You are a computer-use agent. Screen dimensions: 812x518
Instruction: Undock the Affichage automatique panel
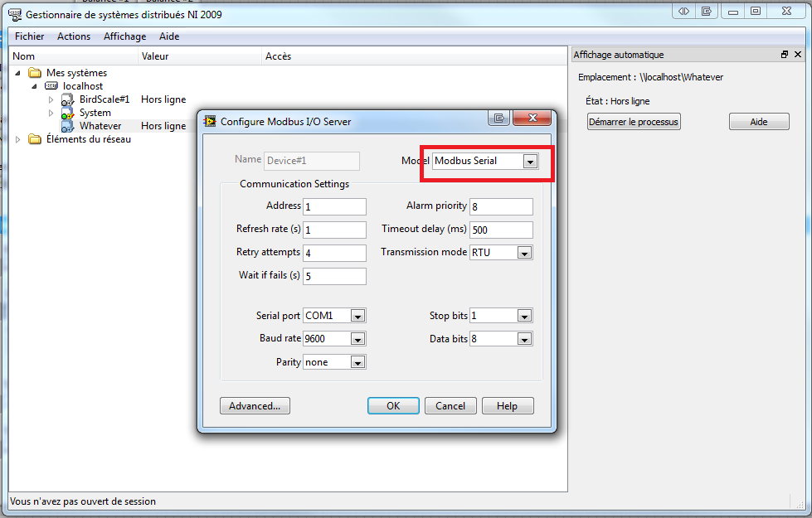point(785,55)
